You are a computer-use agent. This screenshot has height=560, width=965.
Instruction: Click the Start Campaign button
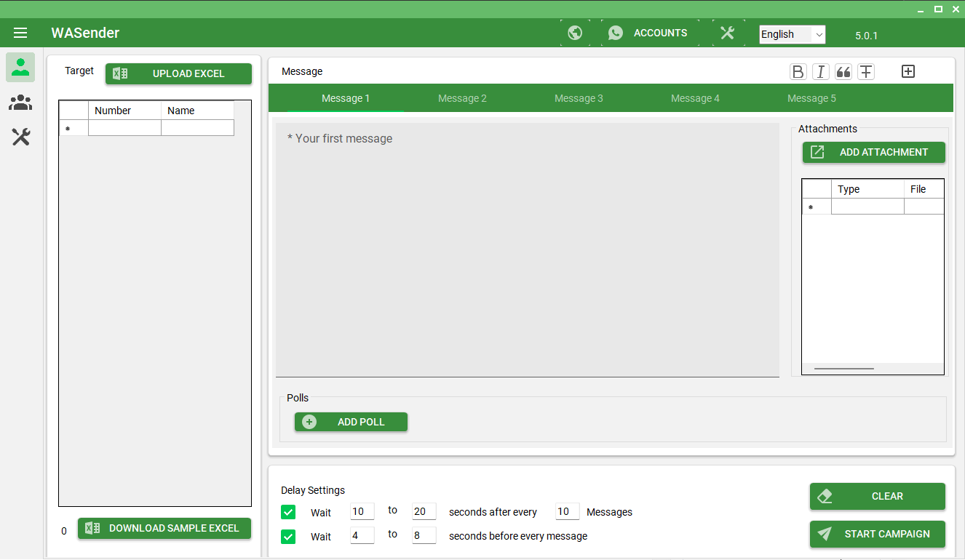[877, 534]
